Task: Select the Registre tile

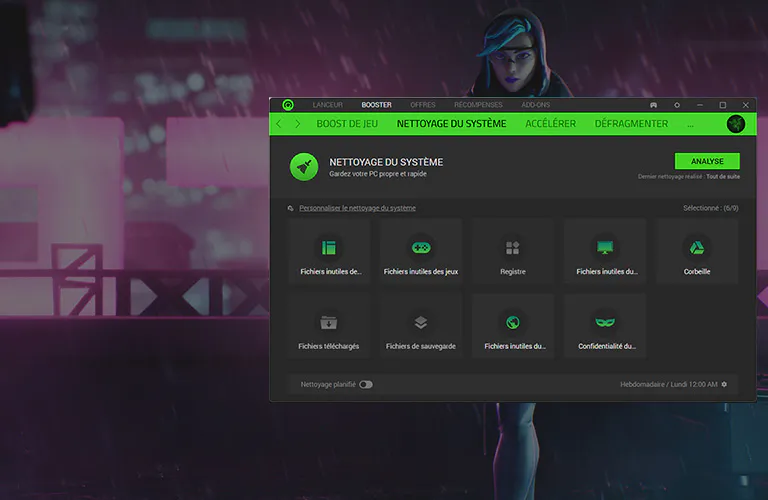Action: [x=513, y=252]
